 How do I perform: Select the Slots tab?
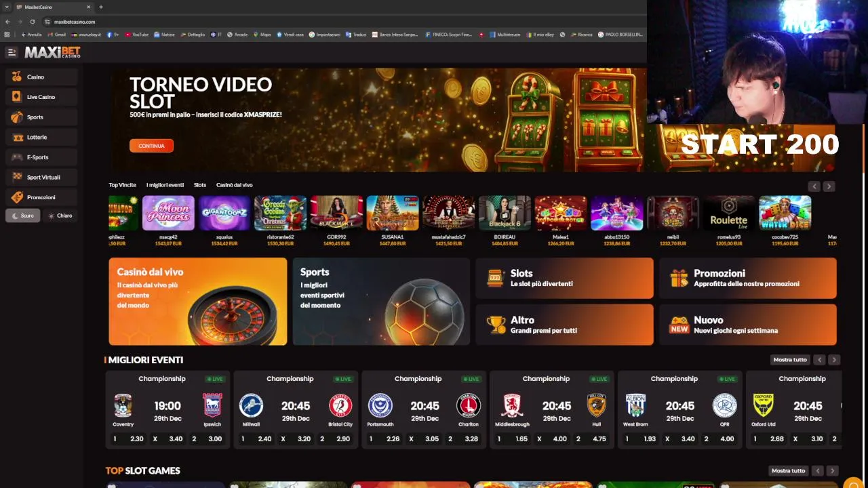pyautogui.click(x=200, y=185)
